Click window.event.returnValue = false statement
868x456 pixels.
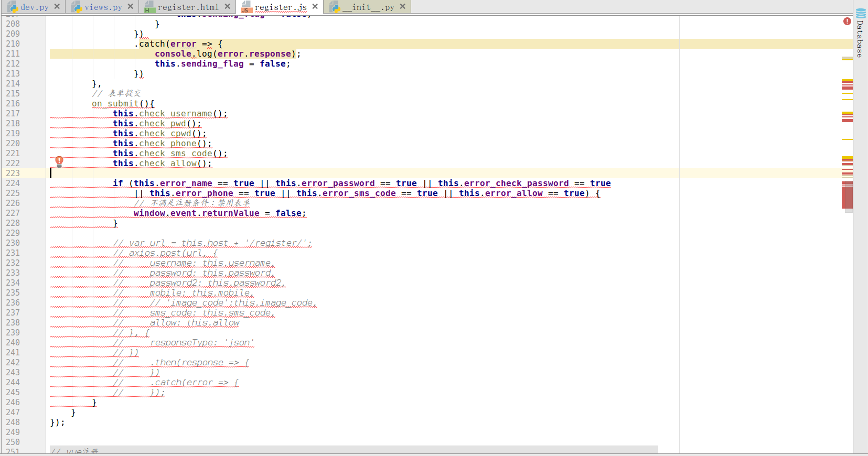point(220,213)
